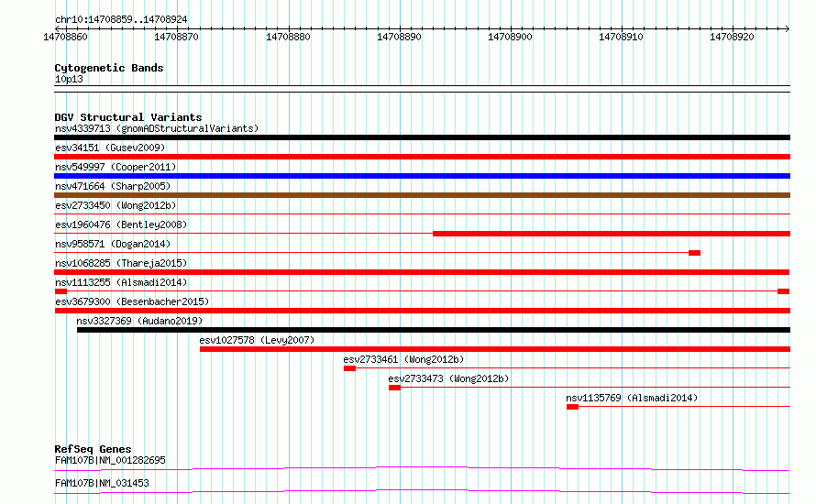
Task: Click variant label esv1960476 (Bentley2008)
Action: pyautogui.click(x=121, y=225)
